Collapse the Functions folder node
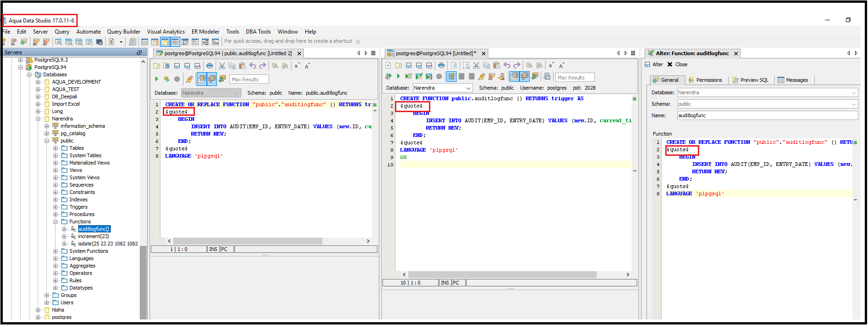Screen dimensions: 868x330 (56, 222)
